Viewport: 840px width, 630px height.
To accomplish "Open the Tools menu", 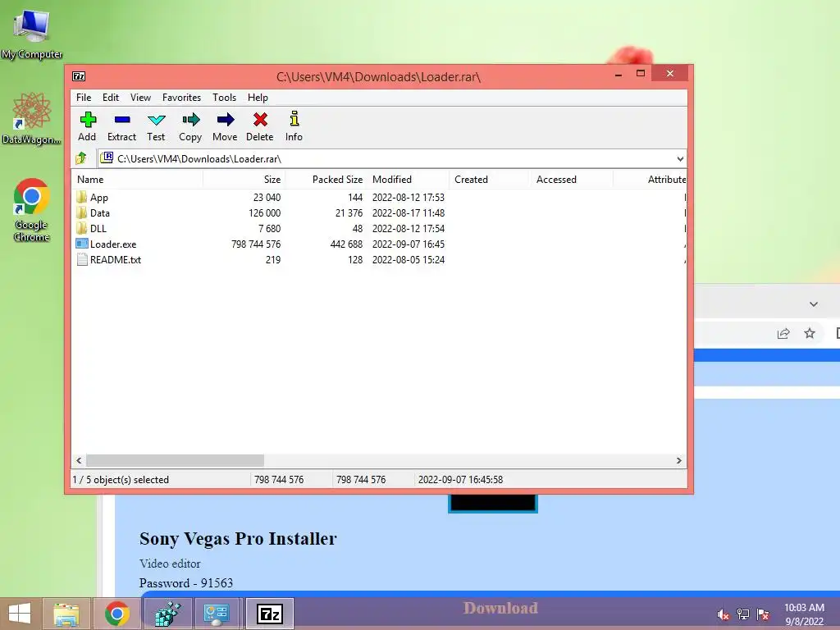I will (x=224, y=98).
